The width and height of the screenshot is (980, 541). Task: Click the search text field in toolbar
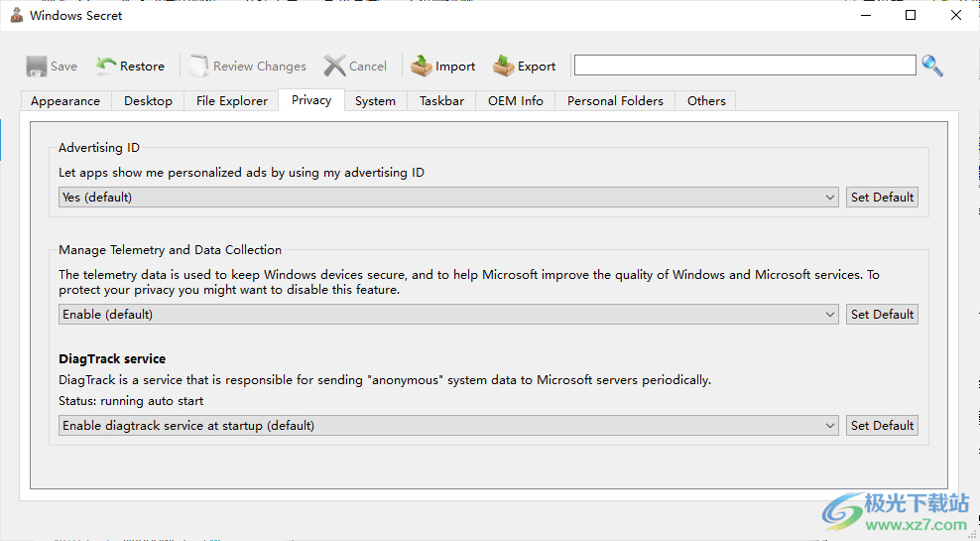pyautogui.click(x=744, y=66)
